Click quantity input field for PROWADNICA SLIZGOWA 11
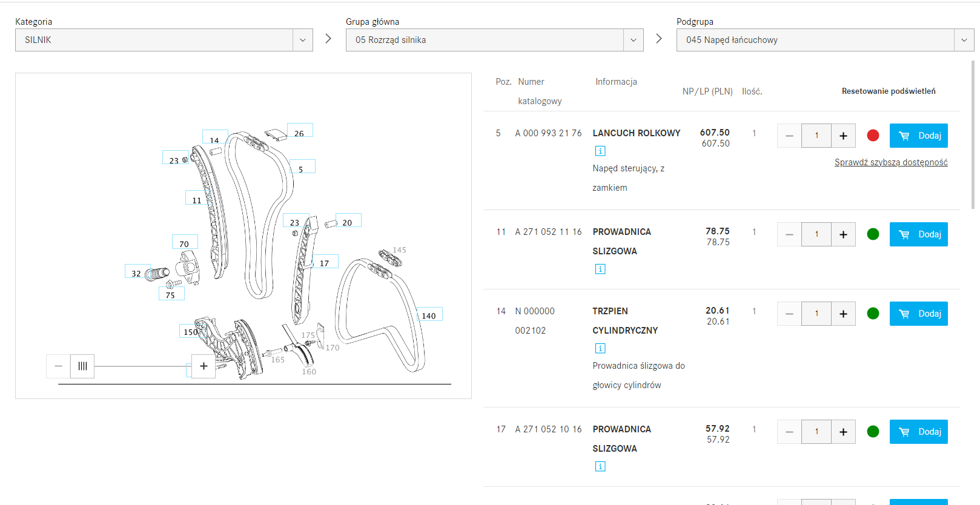The image size is (980, 505). (x=816, y=234)
